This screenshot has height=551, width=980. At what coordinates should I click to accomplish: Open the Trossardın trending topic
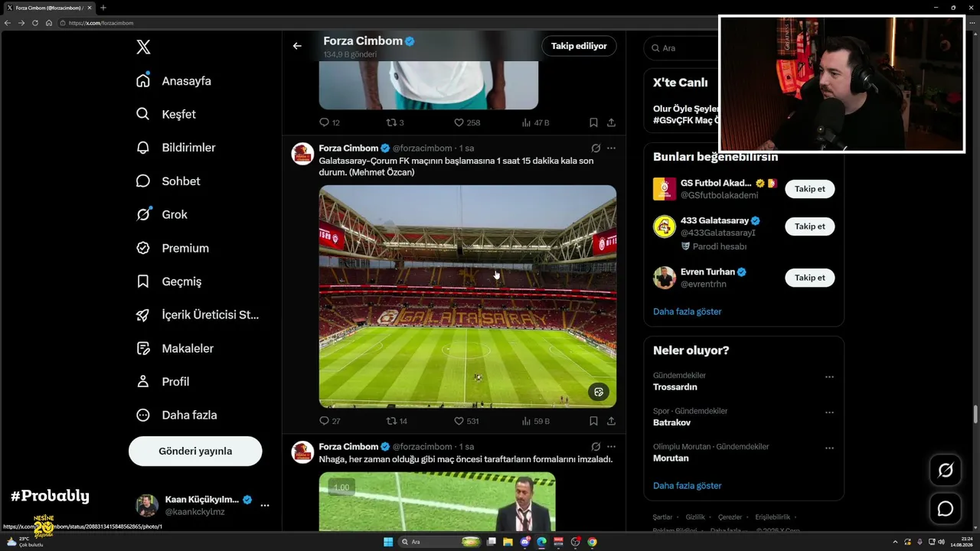click(675, 387)
